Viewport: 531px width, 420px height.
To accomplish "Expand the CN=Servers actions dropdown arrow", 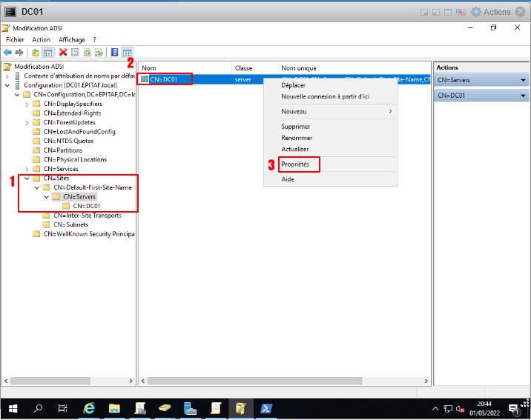I will click(523, 80).
